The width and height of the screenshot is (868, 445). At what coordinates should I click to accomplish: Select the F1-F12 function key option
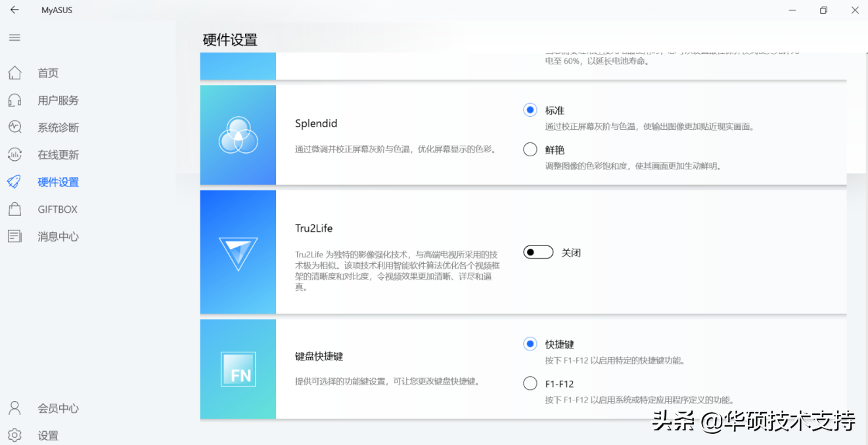click(530, 383)
